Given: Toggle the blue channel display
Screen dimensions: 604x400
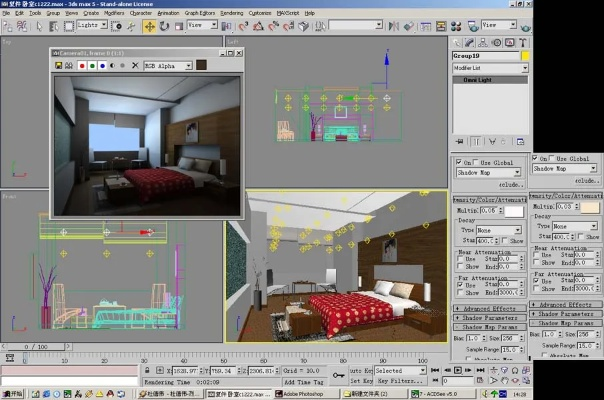Looking at the screenshot, I should [103, 65].
